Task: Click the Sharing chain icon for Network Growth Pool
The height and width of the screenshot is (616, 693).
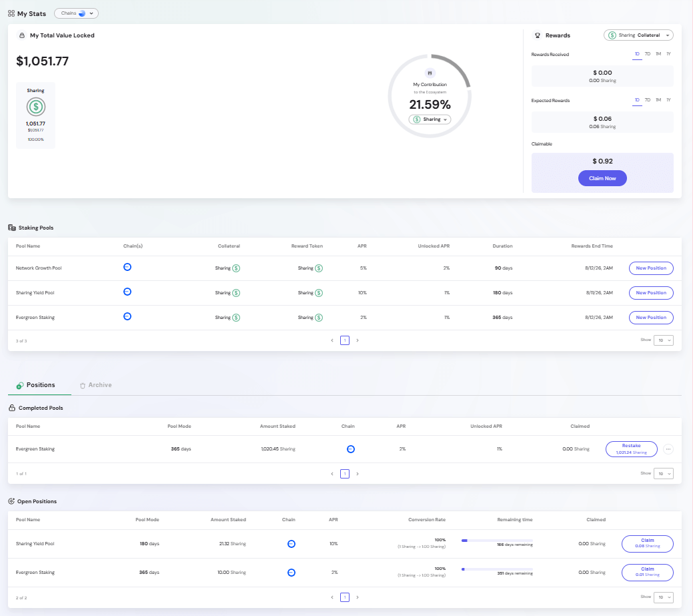Action: pos(127,268)
